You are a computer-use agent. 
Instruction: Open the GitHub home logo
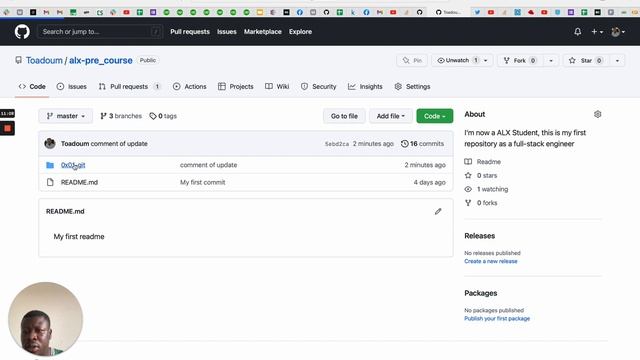(22, 31)
